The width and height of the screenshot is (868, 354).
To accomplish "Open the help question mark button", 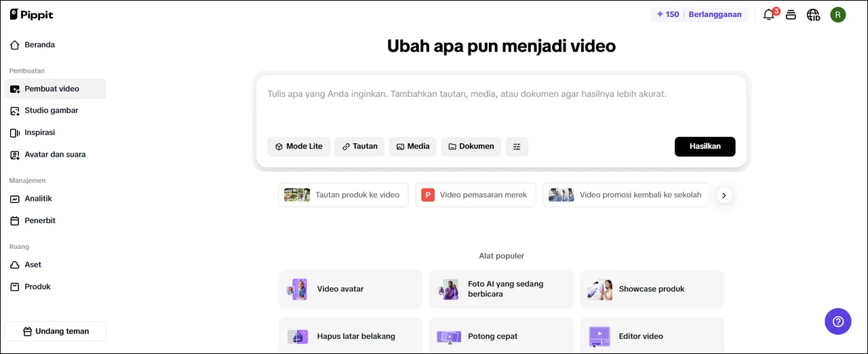I will (x=837, y=321).
